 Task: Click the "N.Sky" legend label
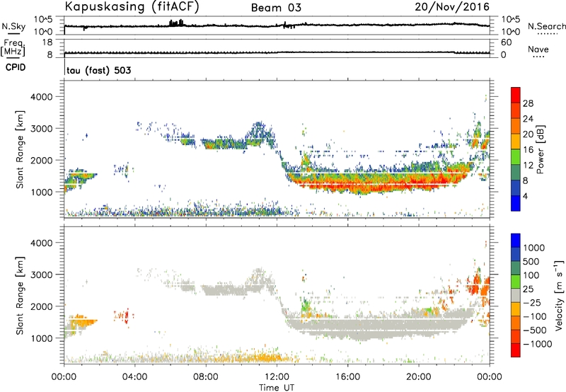click(13, 26)
